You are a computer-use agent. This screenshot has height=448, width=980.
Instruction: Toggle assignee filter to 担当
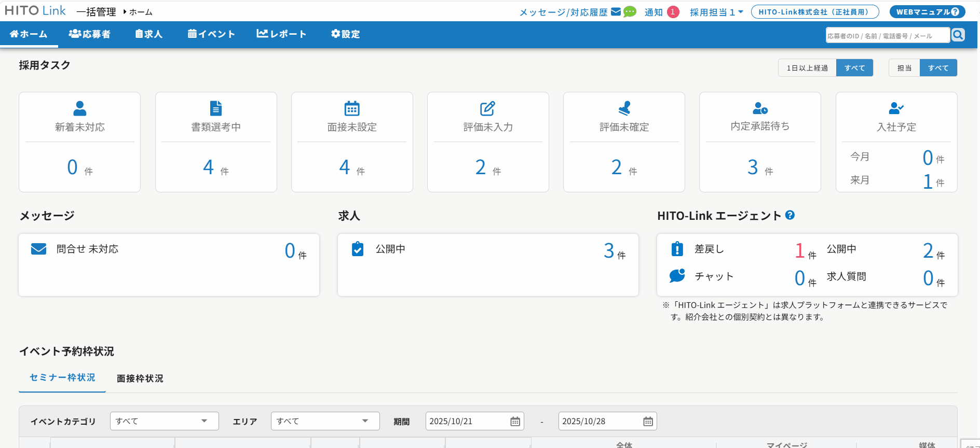click(x=904, y=68)
